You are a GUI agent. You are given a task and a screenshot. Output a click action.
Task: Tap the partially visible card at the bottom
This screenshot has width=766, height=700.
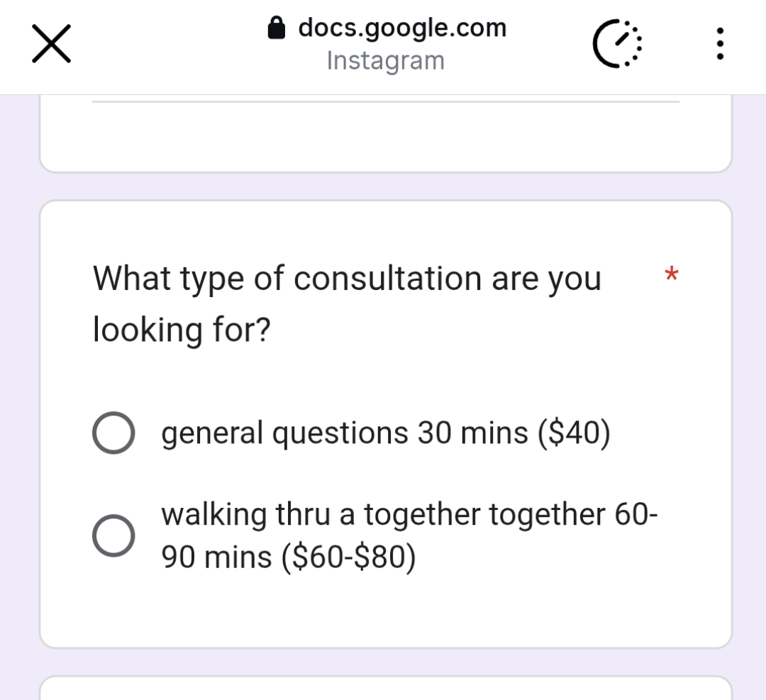385,688
